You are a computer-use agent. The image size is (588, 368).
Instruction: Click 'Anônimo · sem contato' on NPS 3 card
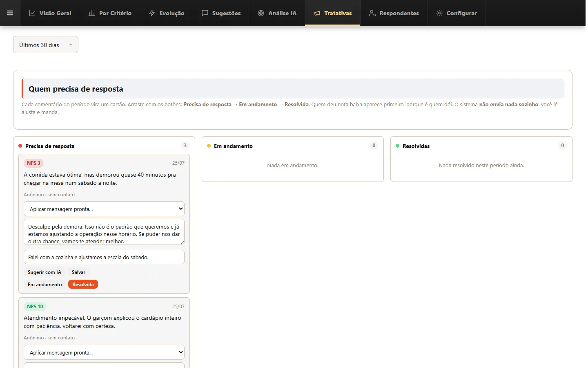tap(49, 195)
